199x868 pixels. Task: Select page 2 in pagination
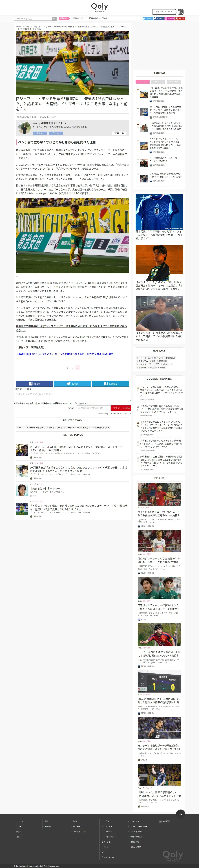coord(77,368)
